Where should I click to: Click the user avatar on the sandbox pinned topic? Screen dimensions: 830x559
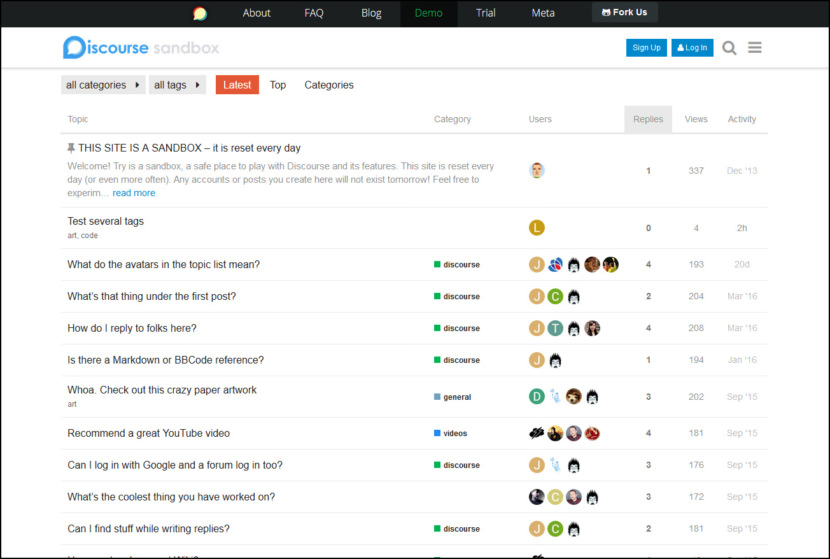(x=537, y=170)
